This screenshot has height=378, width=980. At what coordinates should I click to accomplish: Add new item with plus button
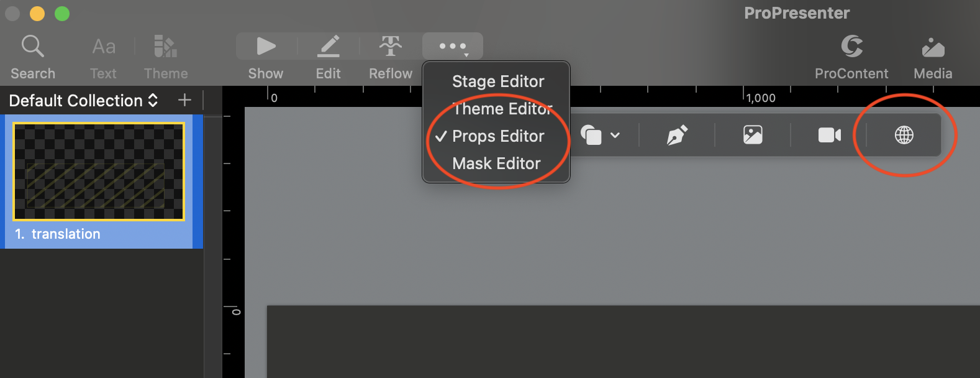[184, 100]
